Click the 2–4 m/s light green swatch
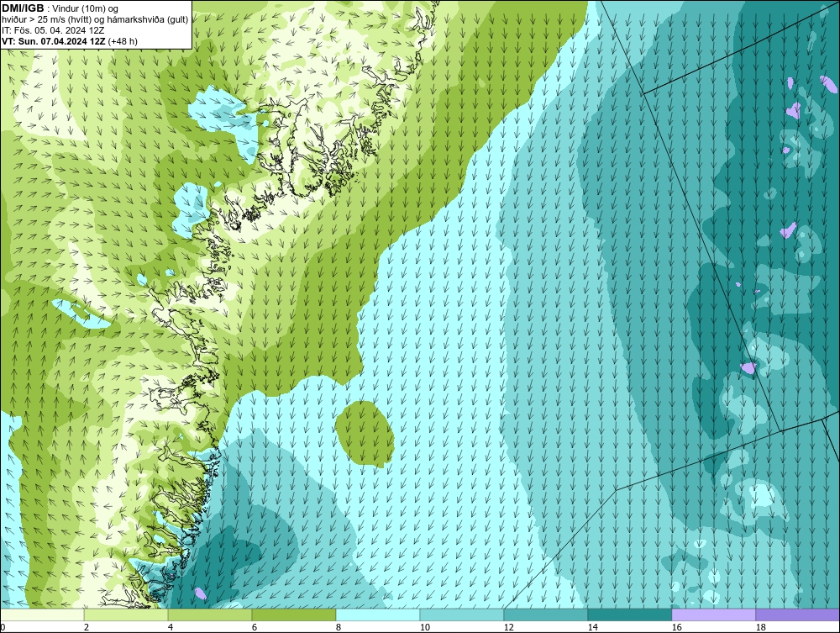The height and width of the screenshot is (633, 840). 126,615
